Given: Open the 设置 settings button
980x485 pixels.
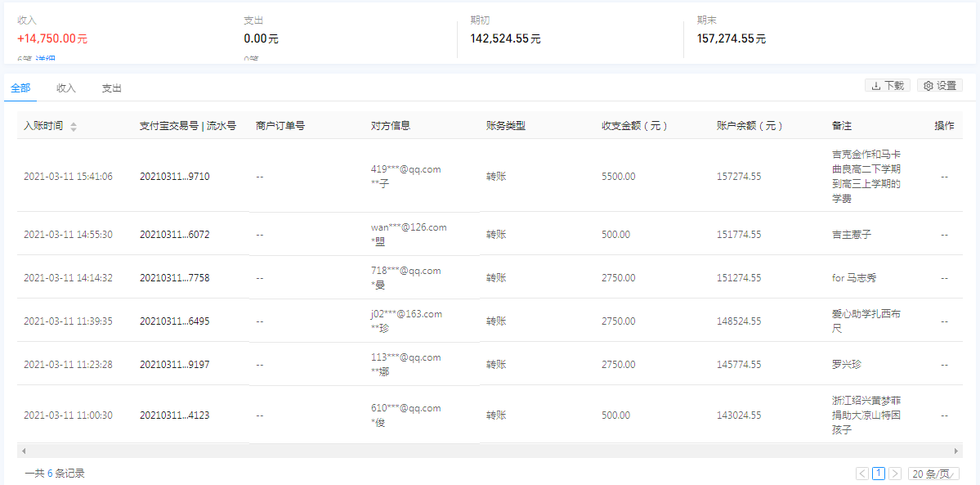Looking at the screenshot, I should point(940,86).
